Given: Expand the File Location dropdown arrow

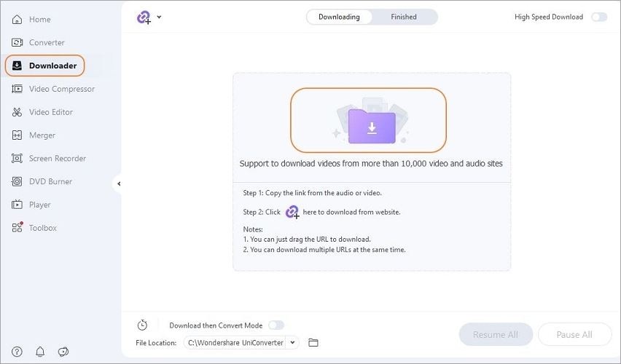Looking at the screenshot, I should click(x=292, y=343).
